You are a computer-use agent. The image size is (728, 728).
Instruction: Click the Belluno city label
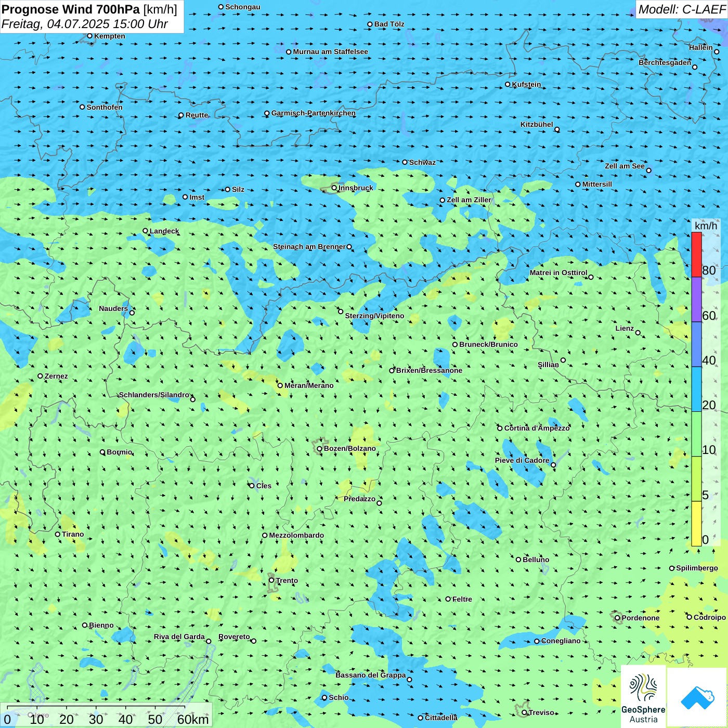pos(536,560)
